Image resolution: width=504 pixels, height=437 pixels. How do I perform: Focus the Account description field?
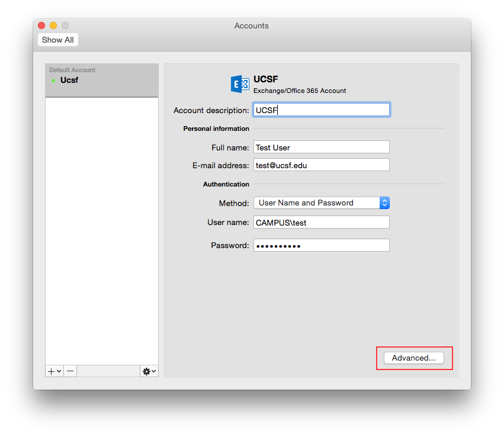tap(322, 110)
